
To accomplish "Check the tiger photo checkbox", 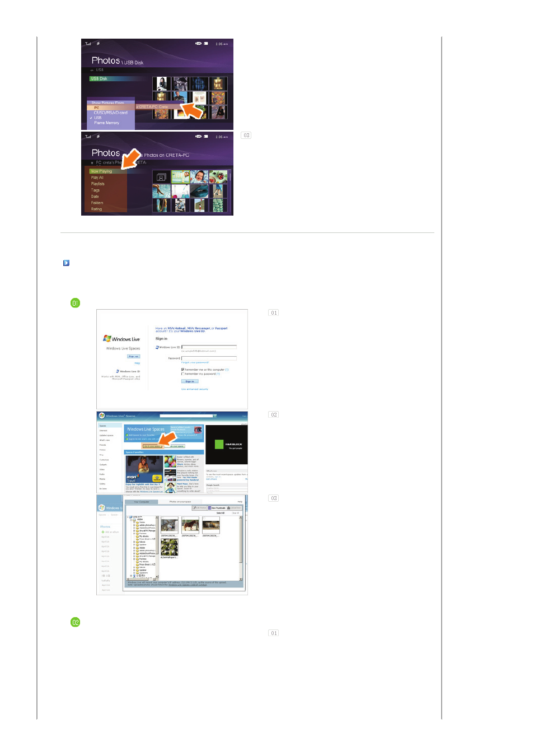I will (203, 518).
